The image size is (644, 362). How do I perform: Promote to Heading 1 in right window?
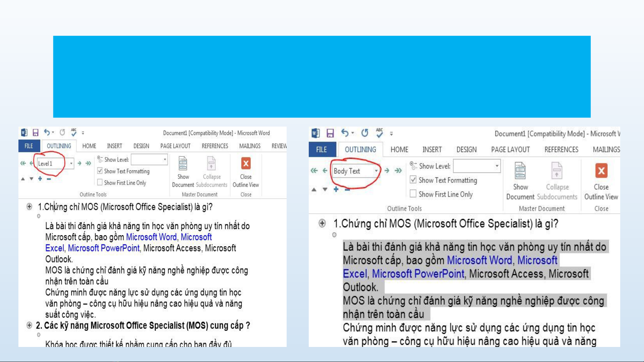pyautogui.click(x=314, y=171)
